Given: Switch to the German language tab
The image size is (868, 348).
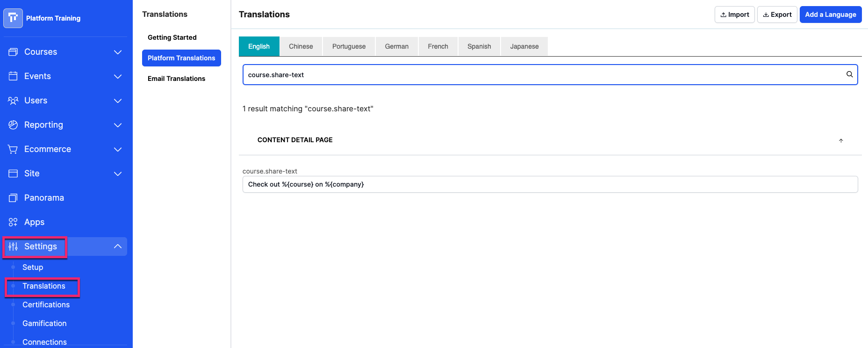Looking at the screenshot, I should (x=397, y=46).
